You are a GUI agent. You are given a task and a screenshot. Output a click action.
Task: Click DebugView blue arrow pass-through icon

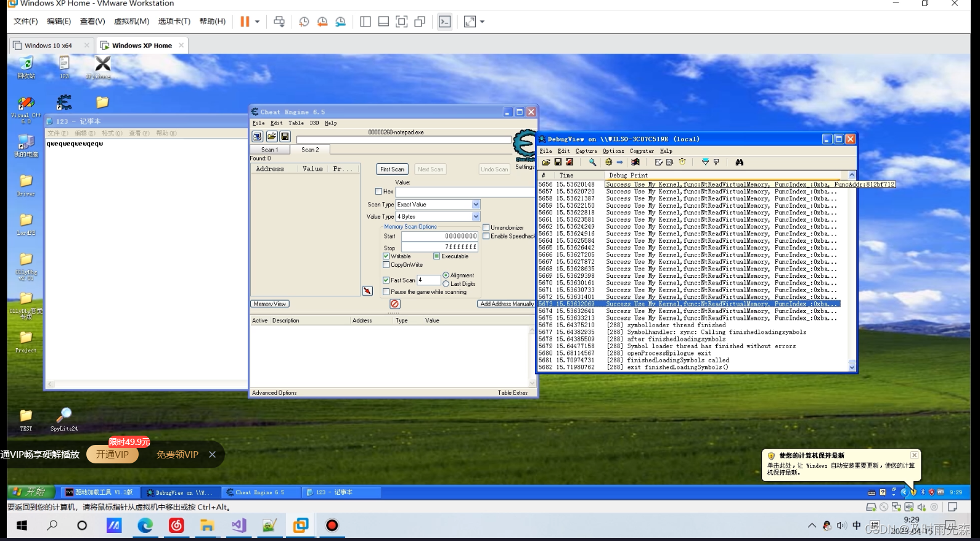tap(619, 162)
